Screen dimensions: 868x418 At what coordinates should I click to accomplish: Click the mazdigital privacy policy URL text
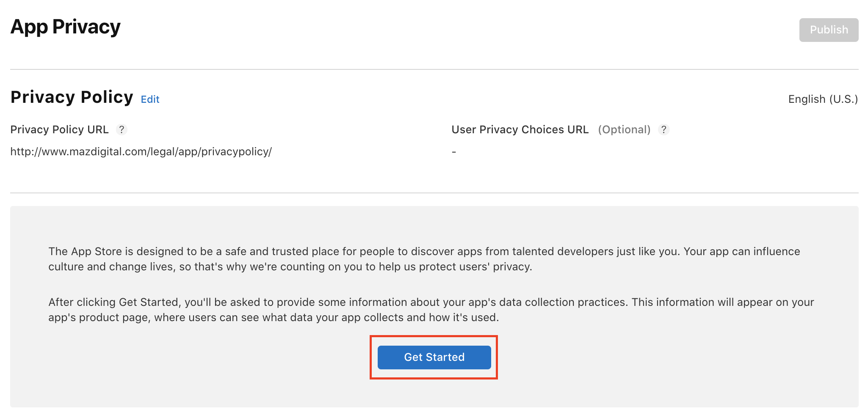click(x=141, y=151)
